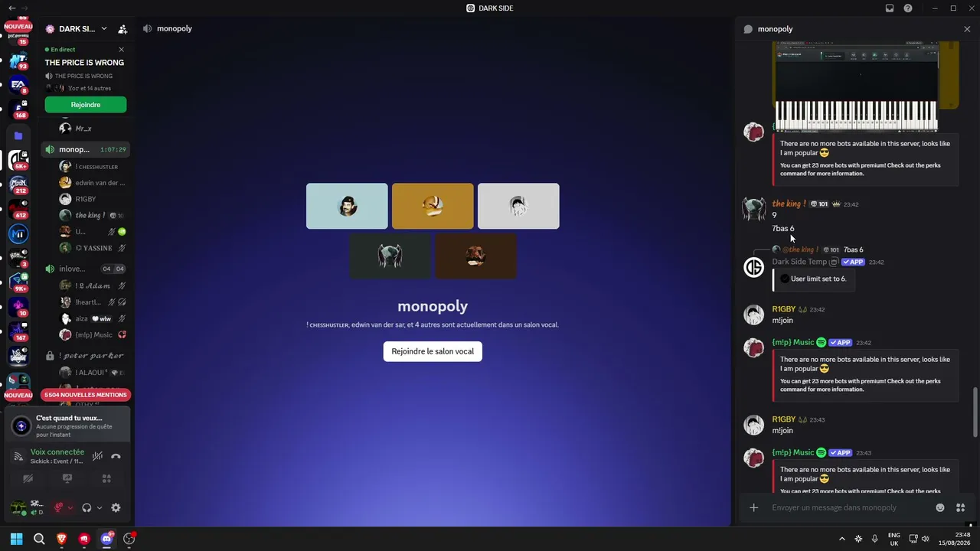The image size is (980, 551).
Task: Click the quest icon beside C'est quand tu veux
Action: (21, 426)
